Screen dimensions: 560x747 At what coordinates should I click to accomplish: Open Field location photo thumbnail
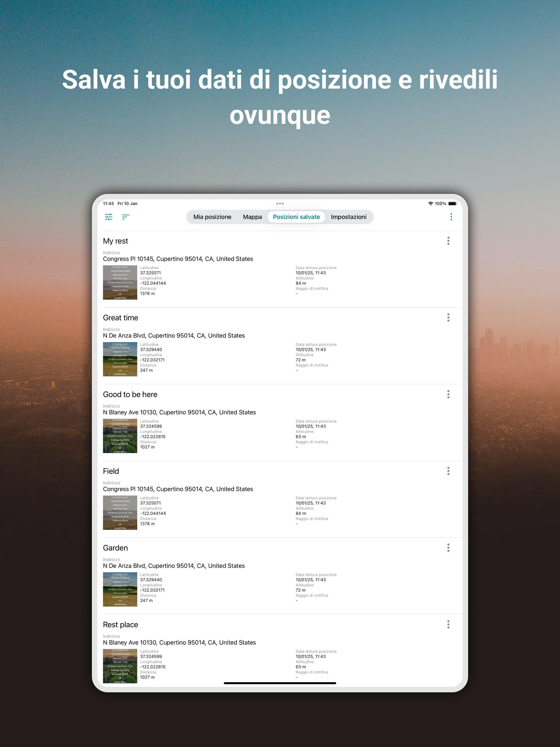120,512
